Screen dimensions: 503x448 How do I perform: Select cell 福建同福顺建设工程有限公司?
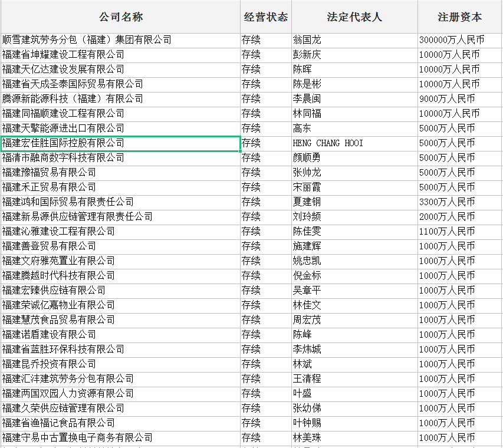[121, 114]
